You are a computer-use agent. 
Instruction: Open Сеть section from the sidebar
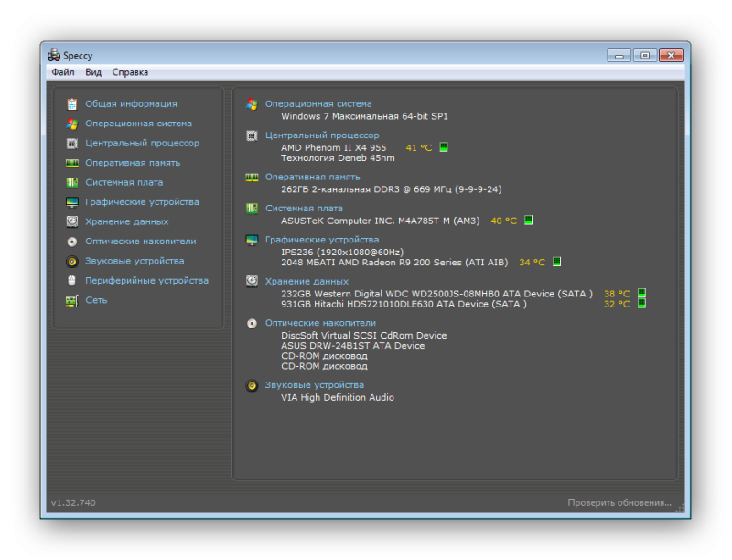pyautogui.click(x=96, y=300)
